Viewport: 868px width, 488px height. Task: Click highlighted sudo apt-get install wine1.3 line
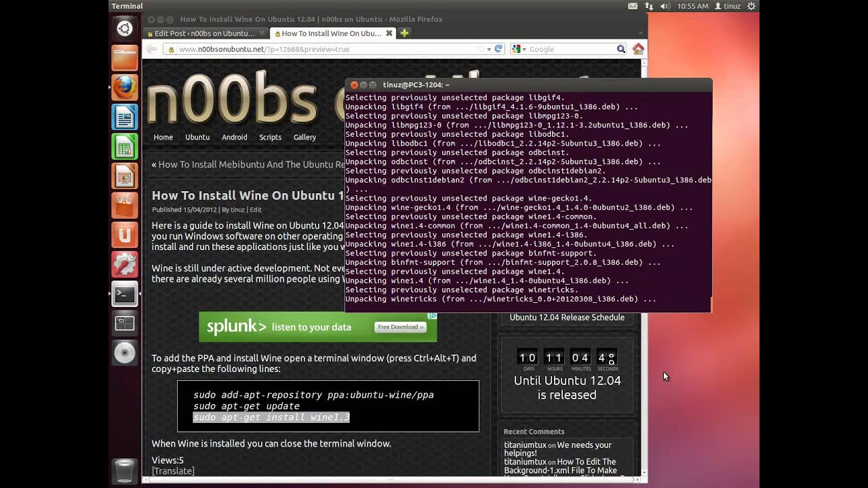coord(271,418)
